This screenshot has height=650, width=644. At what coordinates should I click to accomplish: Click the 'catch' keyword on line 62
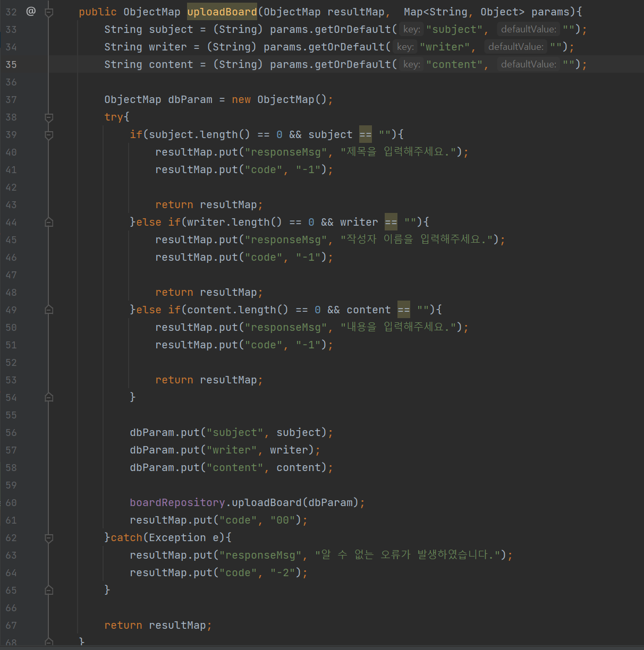coord(126,537)
